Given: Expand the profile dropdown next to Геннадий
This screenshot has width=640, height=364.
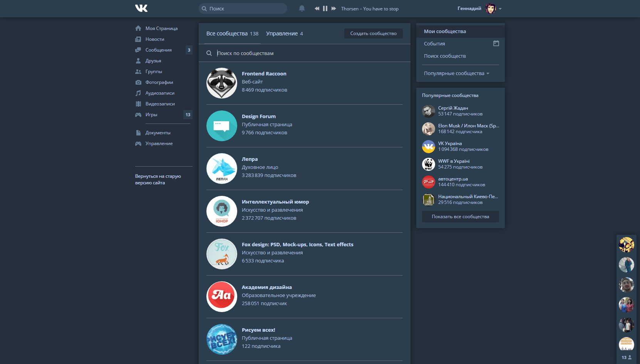Looking at the screenshot, I should coord(501,8).
